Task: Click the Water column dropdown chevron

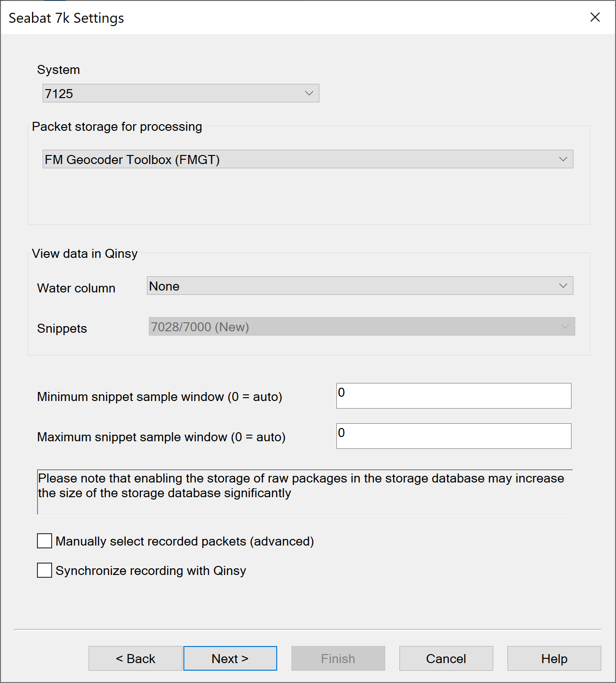Action: (563, 286)
